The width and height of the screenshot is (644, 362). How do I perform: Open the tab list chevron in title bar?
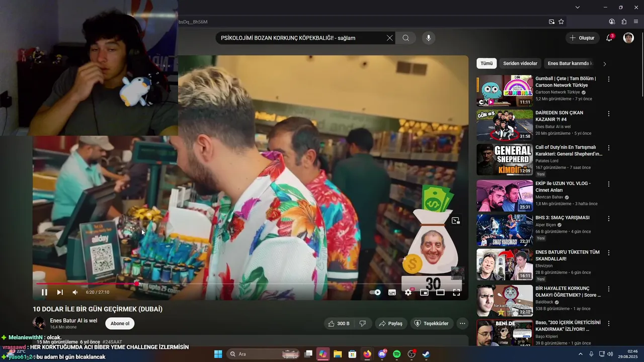click(x=578, y=7)
